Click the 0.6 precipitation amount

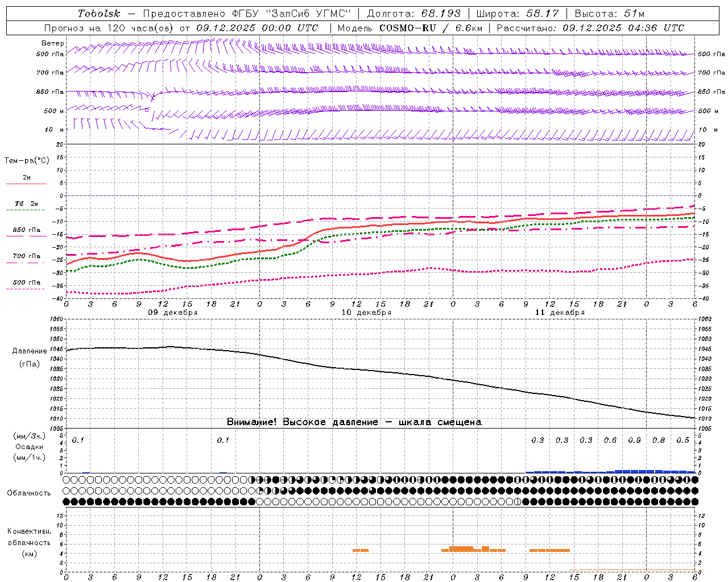coord(610,440)
